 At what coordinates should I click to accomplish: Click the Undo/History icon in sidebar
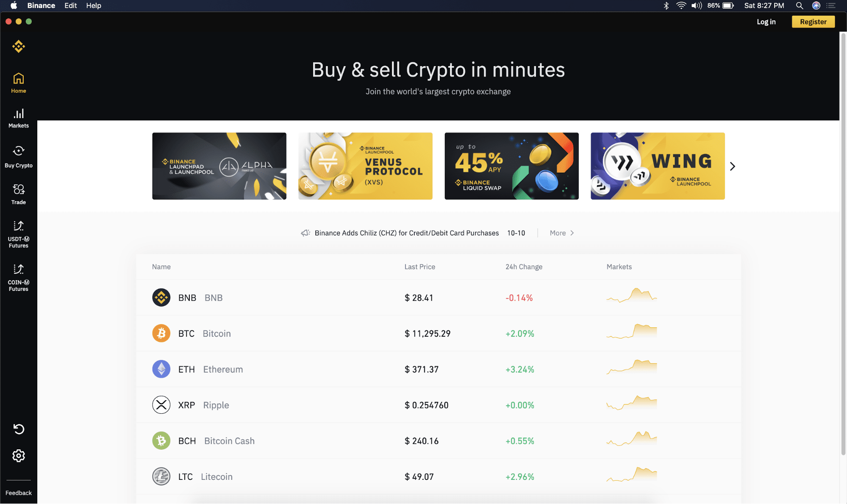(x=19, y=429)
